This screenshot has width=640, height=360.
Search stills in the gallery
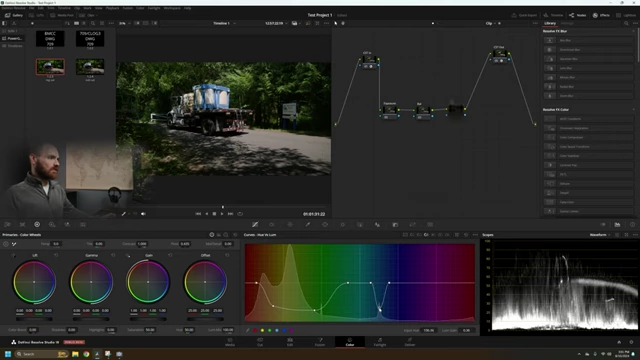(x=93, y=23)
